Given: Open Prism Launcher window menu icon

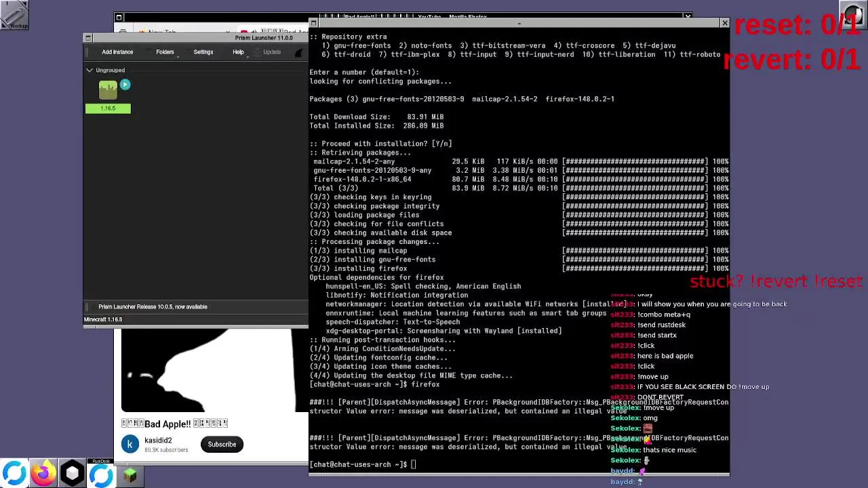Looking at the screenshot, I should tap(87, 38).
